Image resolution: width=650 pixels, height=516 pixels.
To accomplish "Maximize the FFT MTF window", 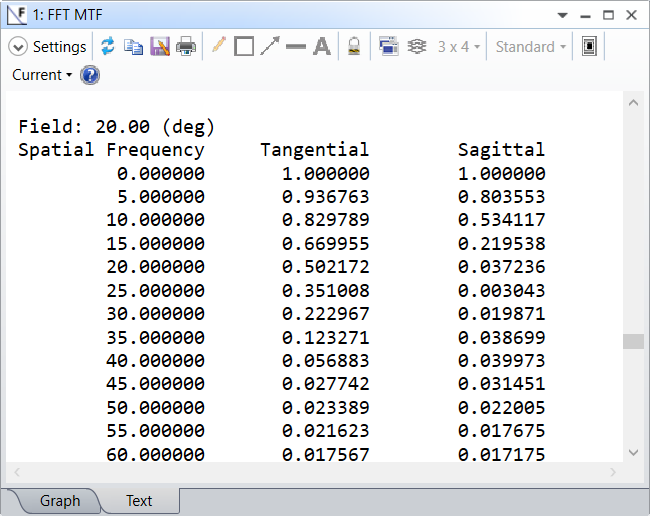I will pyautogui.click(x=608, y=15).
